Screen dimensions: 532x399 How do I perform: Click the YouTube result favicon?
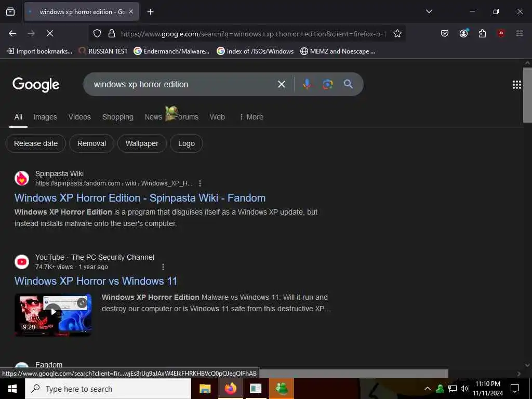click(22, 262)
